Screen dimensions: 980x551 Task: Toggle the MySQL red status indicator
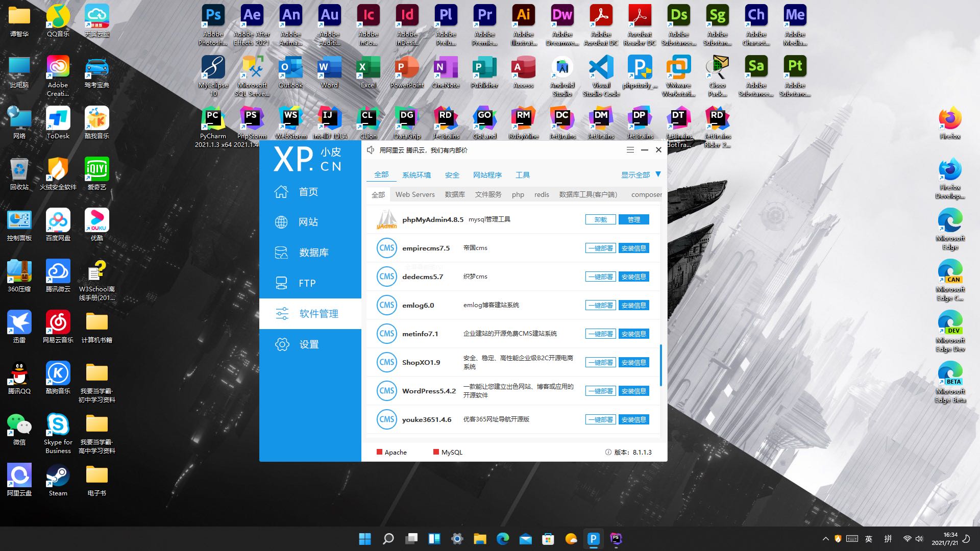436,452
